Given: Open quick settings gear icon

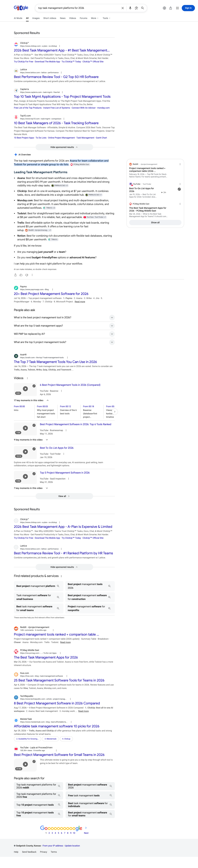Looking at the screenshot, I should click(x=164, y=8).
